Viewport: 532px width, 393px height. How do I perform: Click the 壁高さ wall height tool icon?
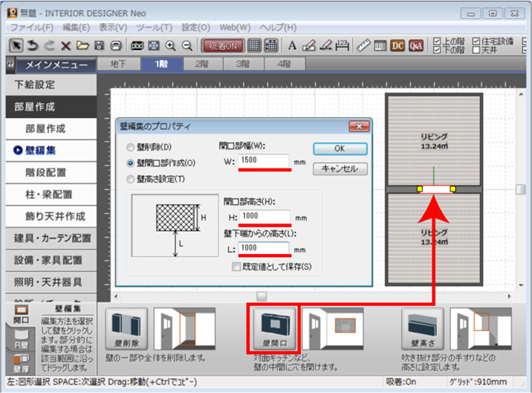pyautogui.click(x=421, y=329)
